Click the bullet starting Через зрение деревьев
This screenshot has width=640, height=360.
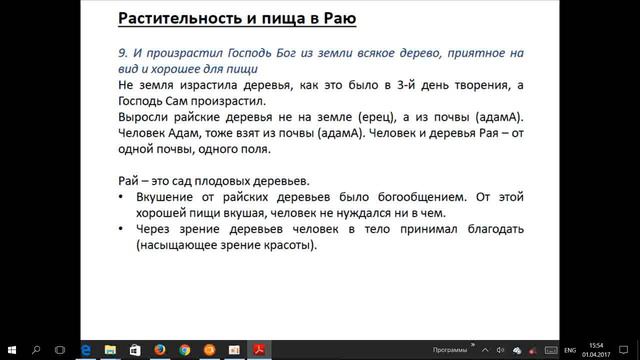click(330, 237)
